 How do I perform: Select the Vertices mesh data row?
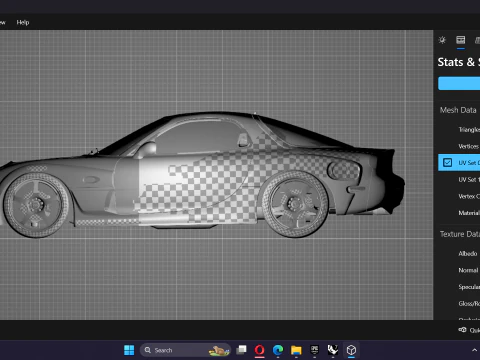pos(459,146)
